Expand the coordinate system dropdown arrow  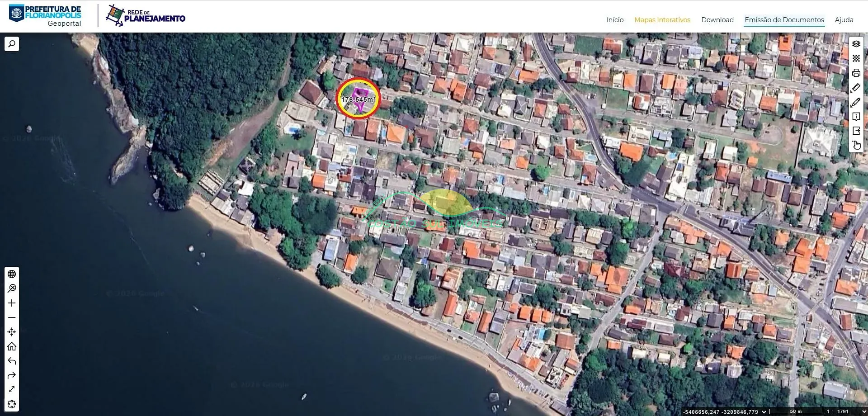coord(764,411)
